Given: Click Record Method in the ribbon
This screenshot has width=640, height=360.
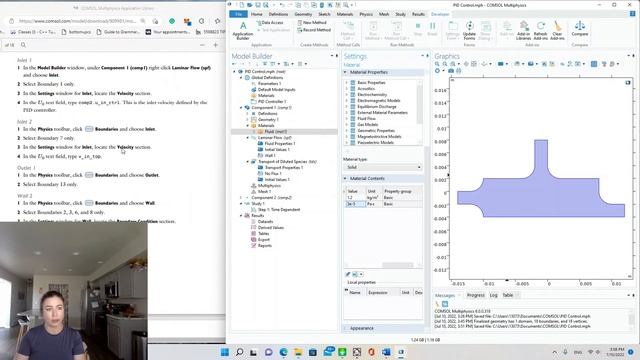Looking at the screenshot, I should pyautogui.click(x=314, y=30).
